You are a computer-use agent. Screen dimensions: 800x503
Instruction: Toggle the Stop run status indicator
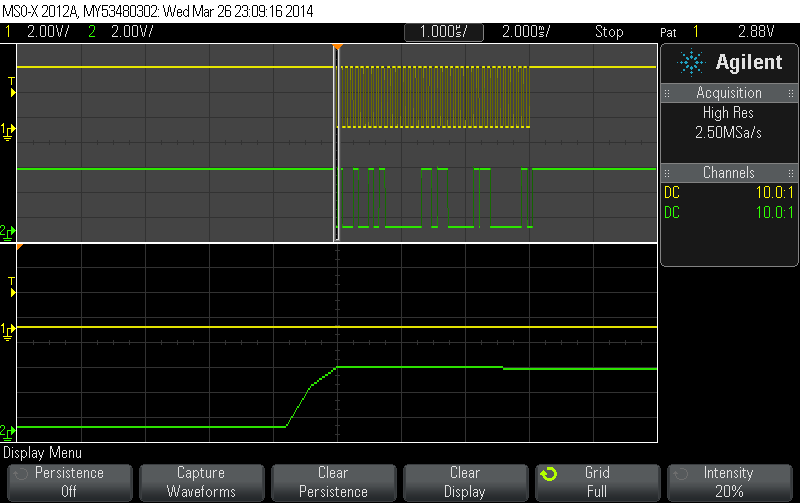[609, 31]
